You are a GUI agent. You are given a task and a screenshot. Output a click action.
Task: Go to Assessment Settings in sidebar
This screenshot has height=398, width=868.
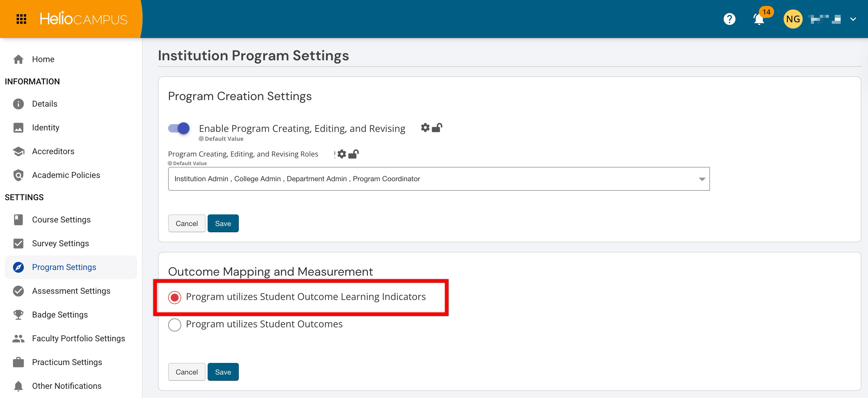point(71,291)
